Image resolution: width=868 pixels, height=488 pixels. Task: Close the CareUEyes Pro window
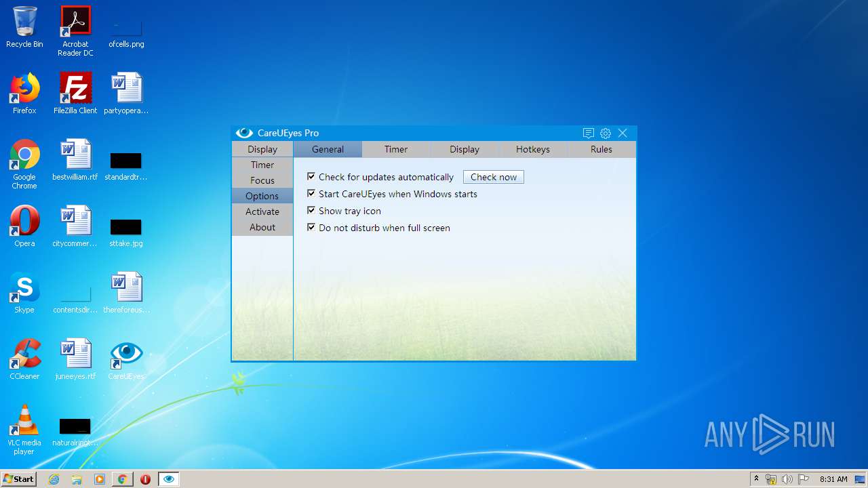623,134
